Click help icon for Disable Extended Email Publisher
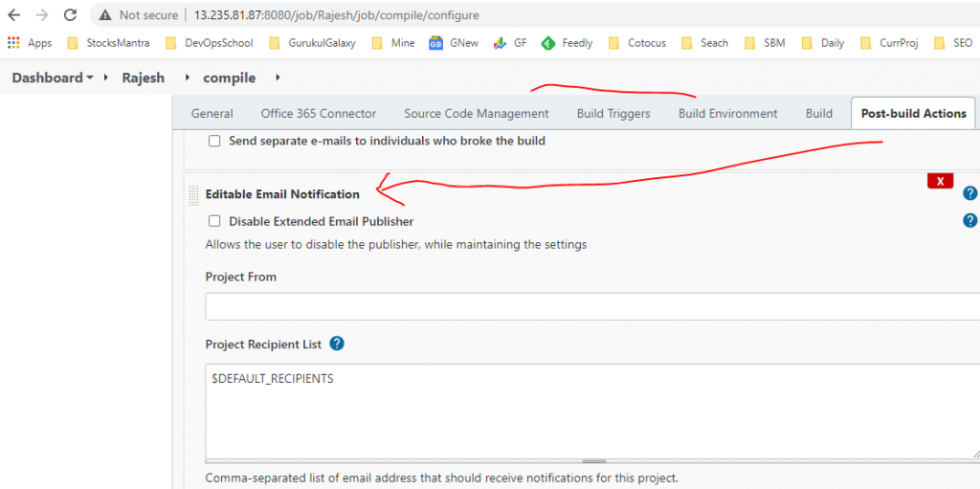This screenshot has width=980, height=489. click(x=969, y=220)
